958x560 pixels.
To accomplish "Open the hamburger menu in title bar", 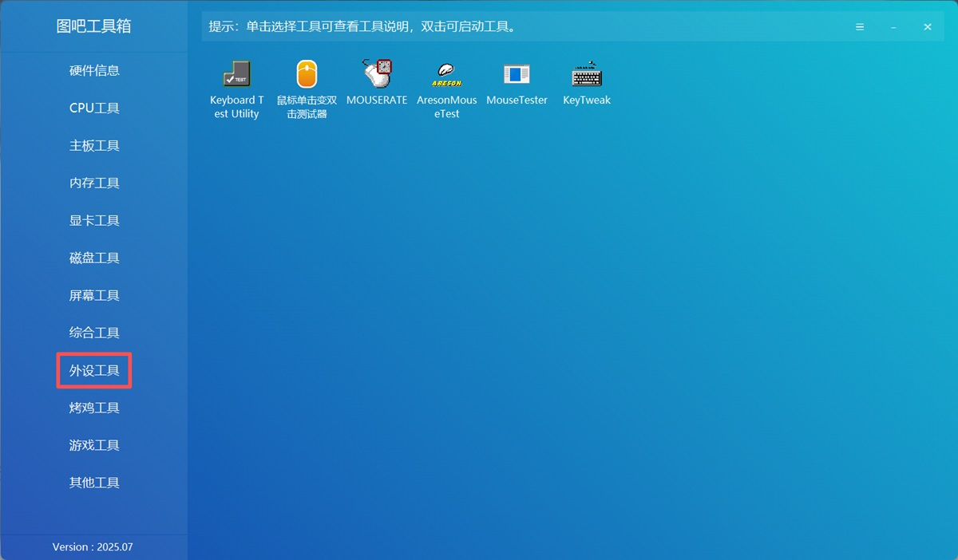I will click(860, 27).
